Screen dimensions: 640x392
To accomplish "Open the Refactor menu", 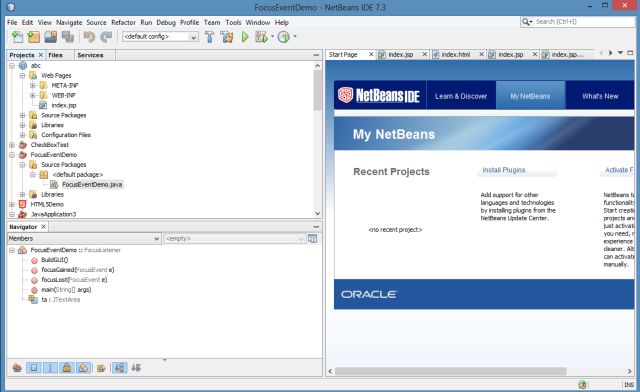I will (x=123, y=22).
